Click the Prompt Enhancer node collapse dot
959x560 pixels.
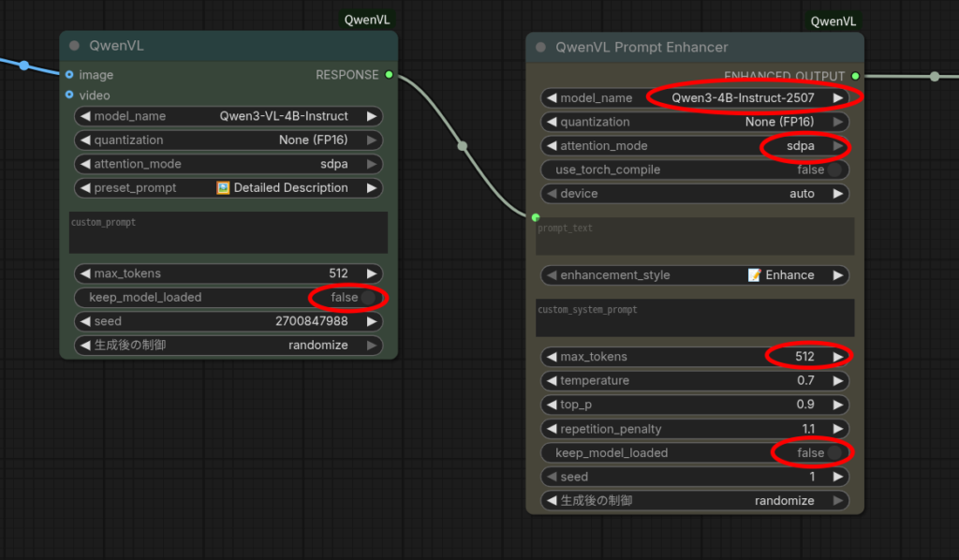tap(540, 48)
